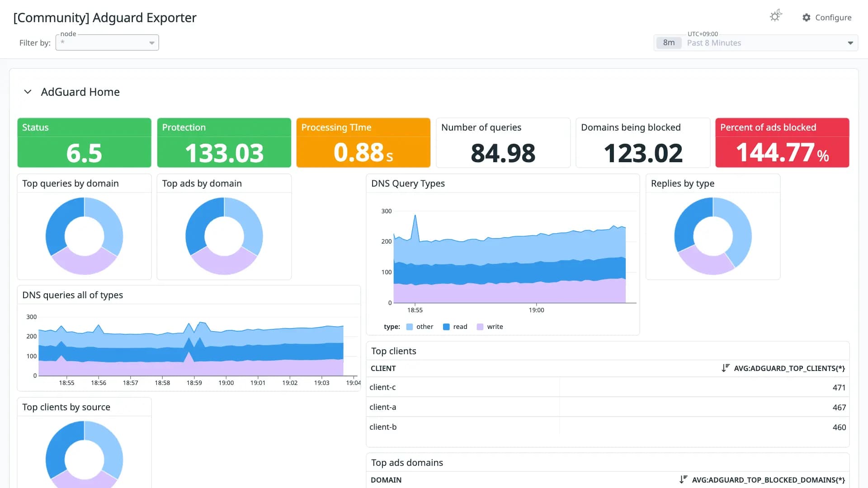
Task: Click the Replies by type widget title
Action: [x=683, y=183]
